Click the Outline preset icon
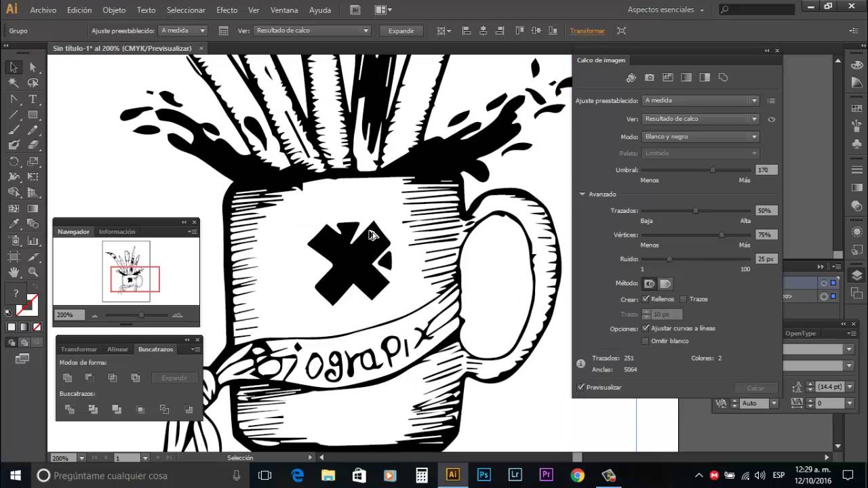This screenshot has width=868, height=488. coord(723,78)
